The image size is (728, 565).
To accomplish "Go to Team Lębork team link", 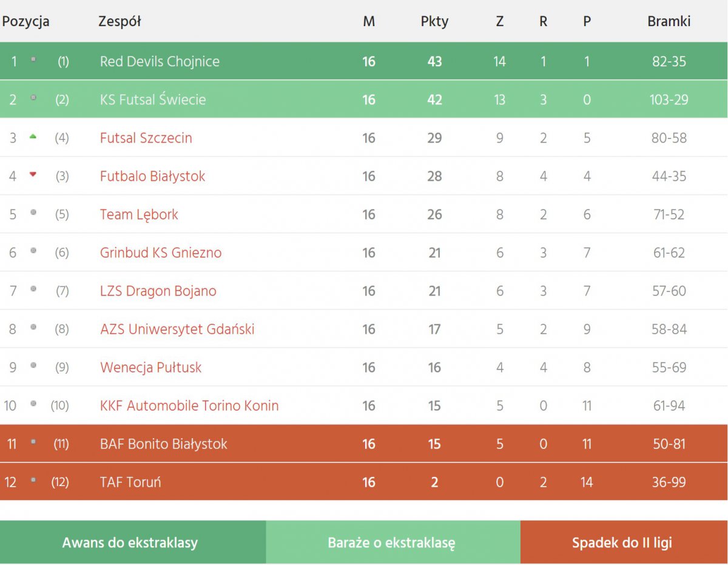I will [139, 214].
